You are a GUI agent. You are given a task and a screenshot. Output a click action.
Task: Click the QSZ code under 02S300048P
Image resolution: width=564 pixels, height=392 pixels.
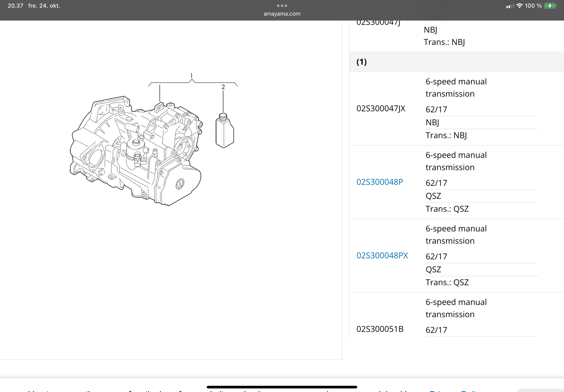[433, 196]
